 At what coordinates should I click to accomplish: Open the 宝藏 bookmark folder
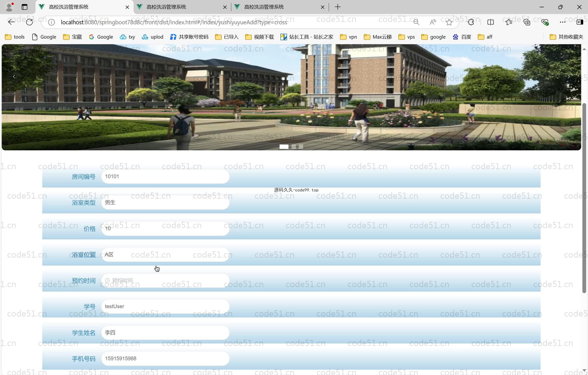[72, 37]
